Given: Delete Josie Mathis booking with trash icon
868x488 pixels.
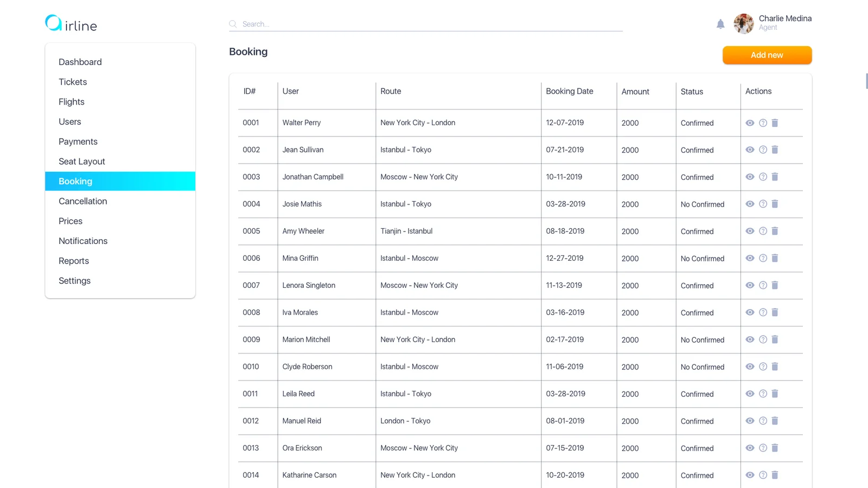Looking at the screenshot, I should click(775, 204).
